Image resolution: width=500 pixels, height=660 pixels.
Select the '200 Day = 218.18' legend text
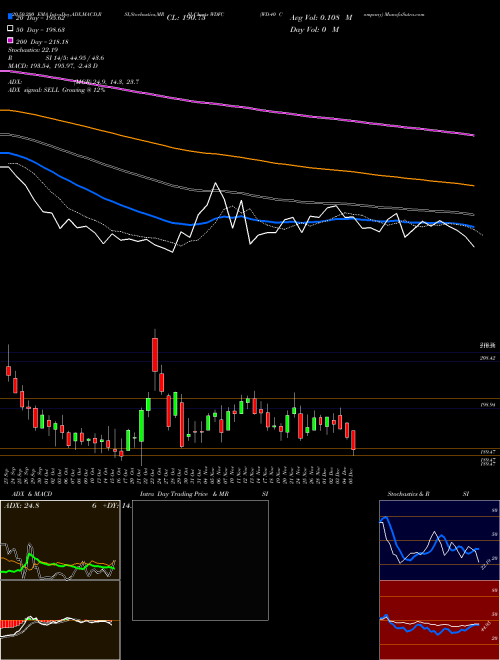(42, 41)
